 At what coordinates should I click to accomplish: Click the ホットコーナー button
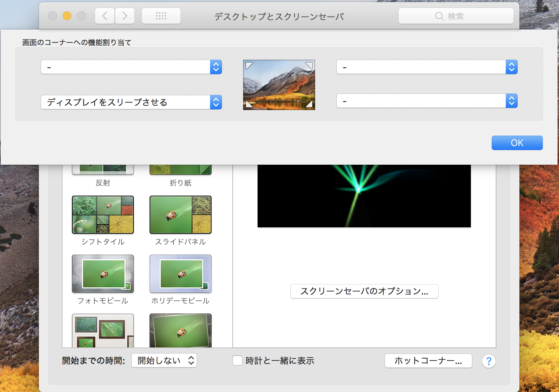click(x=428, y=361)
